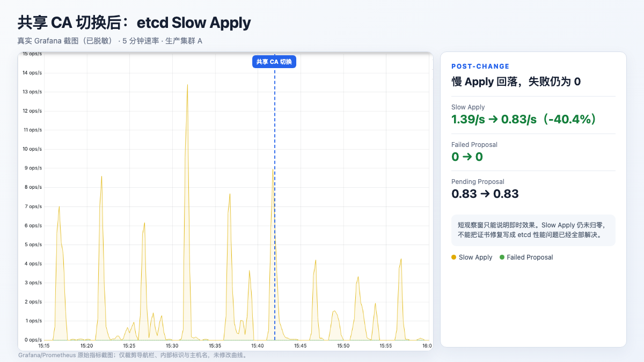This screenshot has width=644, height=362.
Task: Click the 15:20 x-axis time label
Action: [x=87, y=346]
